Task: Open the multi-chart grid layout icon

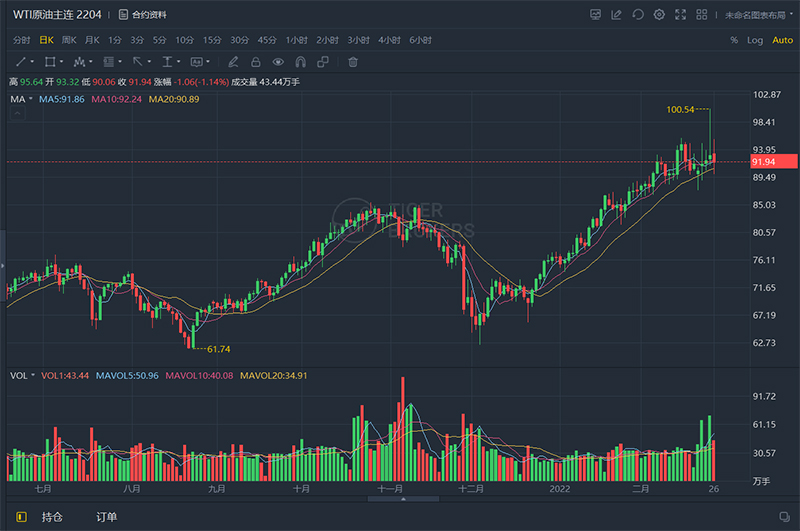Action: 703,15
